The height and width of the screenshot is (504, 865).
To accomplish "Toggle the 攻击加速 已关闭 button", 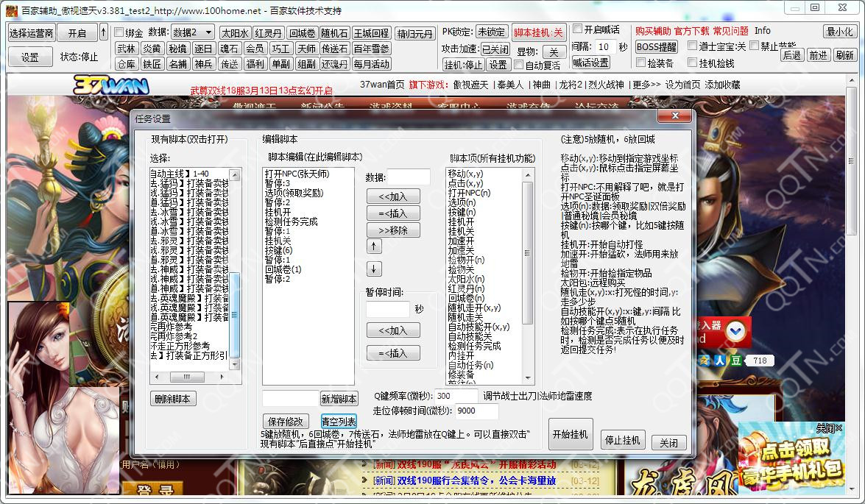I will point(495,49).
